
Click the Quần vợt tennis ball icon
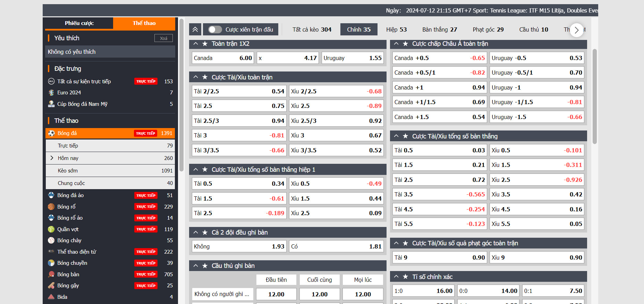click(x=51, y=229)
